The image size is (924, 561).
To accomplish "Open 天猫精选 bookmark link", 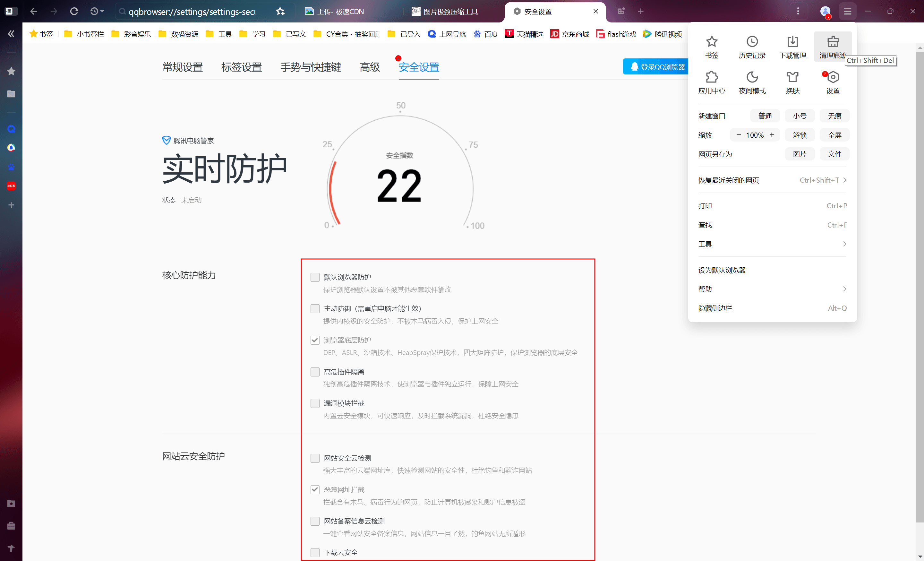I will 524,34.
